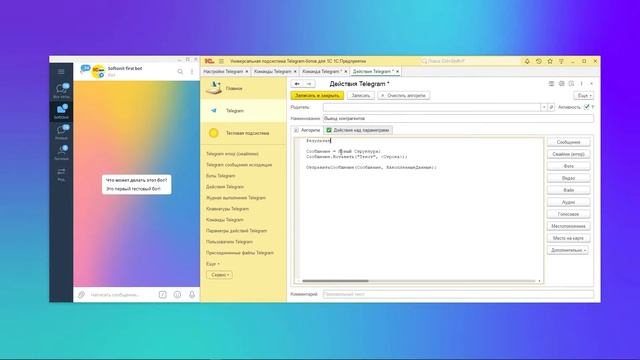The width and height of the screenshot is (640, 360).
Task: Switch to the 'Команда Telegram *' tab
Action: pos(322,71)
